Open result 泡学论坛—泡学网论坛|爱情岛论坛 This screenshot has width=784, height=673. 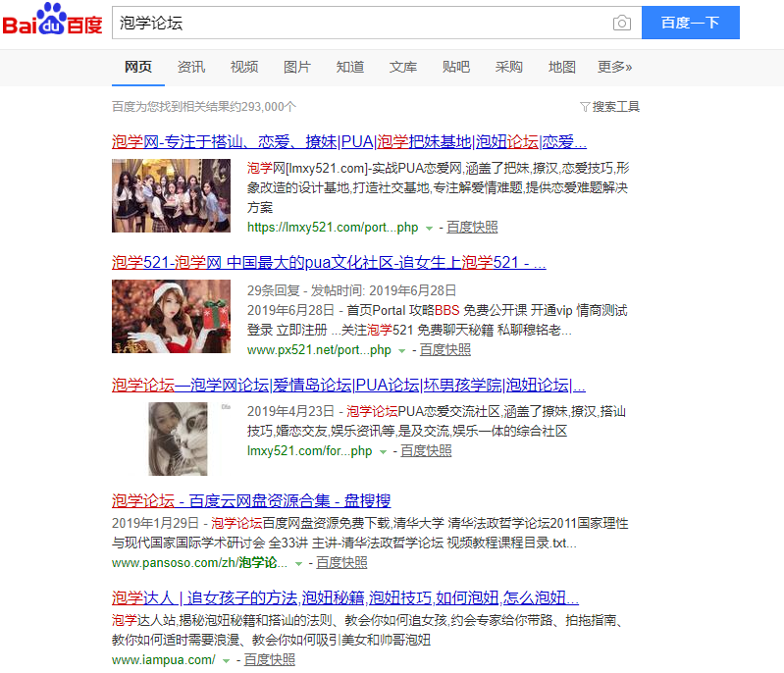(348, 386)
